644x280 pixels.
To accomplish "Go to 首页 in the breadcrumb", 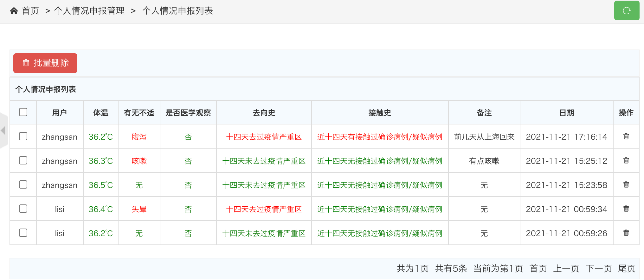I will (x=30, y=11).
